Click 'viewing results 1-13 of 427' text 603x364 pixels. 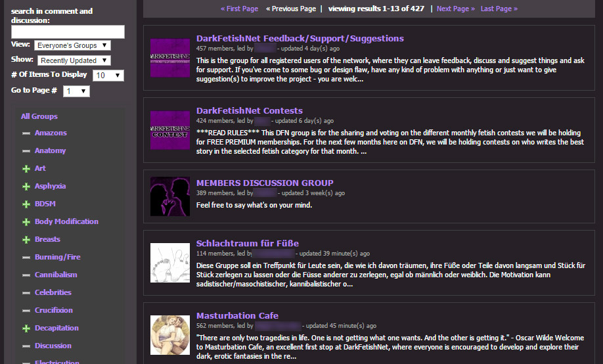pos(376,9)
